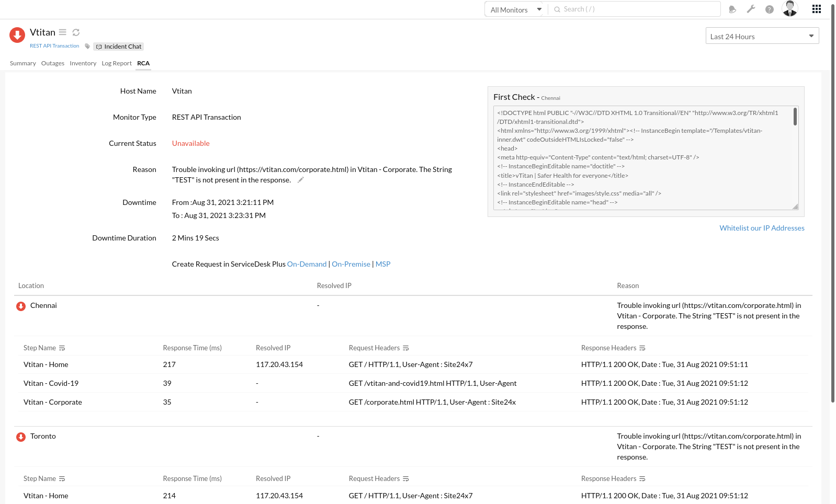Switch to the Log Report tab

(x=117, y=63)
